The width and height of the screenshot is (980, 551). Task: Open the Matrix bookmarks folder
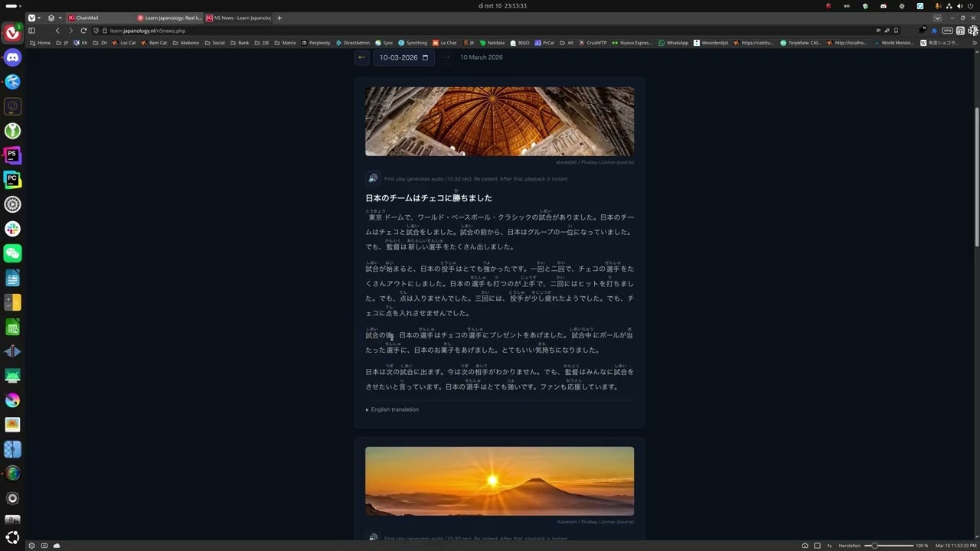click(x=286, y=43)
